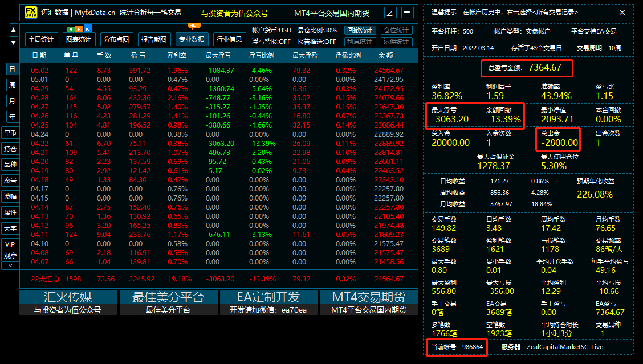The height and width of the screenshot is (364, 643).
Task: Select the 05.02 date row
Action: pos(218,71)
